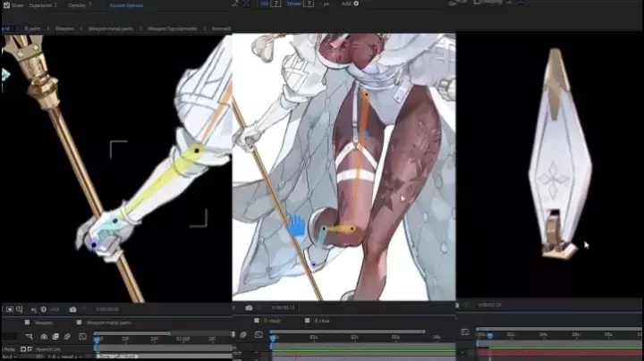Click left viewer reset exposure icon
The image size is (644, 361).
click(44, 309)
